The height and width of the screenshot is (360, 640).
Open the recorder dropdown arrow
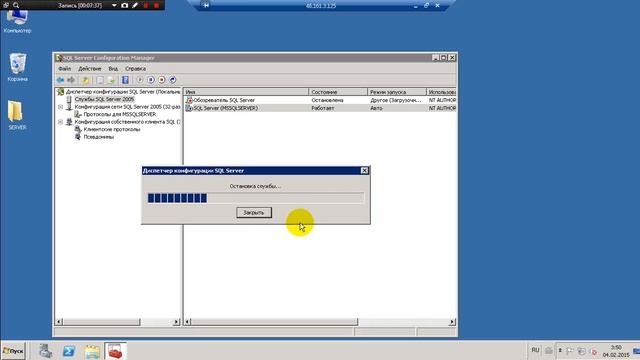(x=114, y=6)
